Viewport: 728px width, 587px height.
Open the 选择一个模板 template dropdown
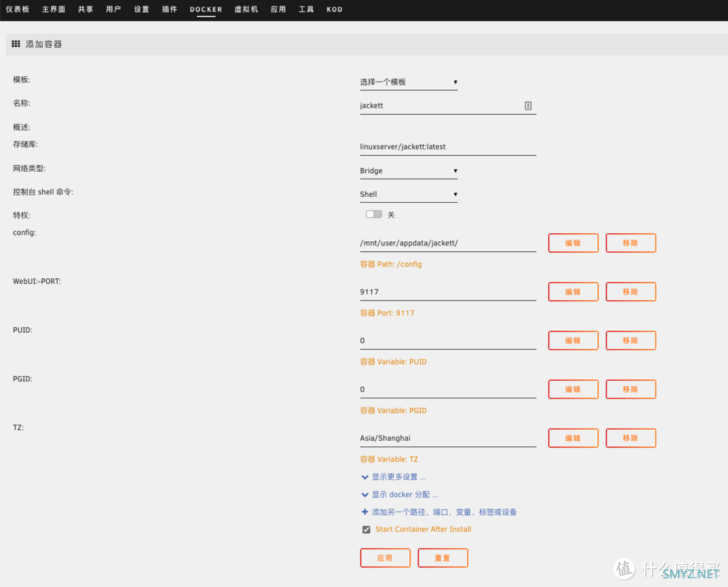[x=408, y=82]
